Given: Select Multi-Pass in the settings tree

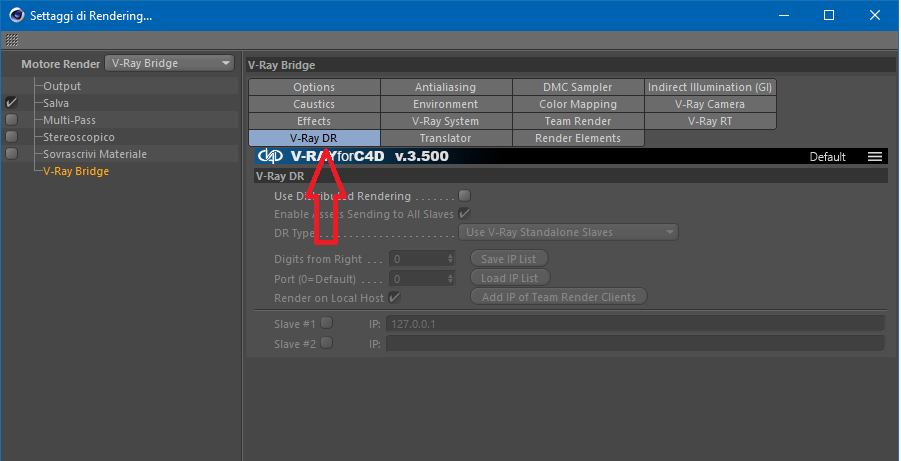Looking at the screenshot, I should pyautogui.click(x=70, y=120).
